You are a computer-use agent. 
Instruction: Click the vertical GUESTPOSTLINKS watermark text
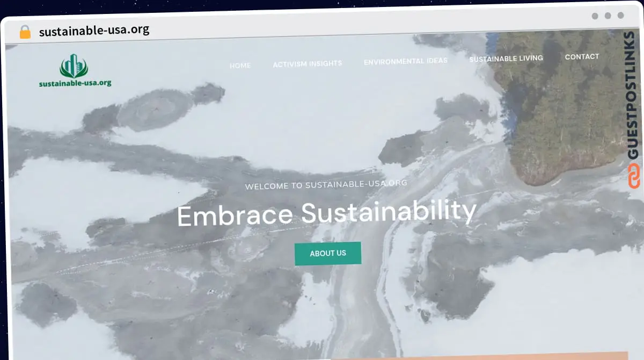coord(634,97)
